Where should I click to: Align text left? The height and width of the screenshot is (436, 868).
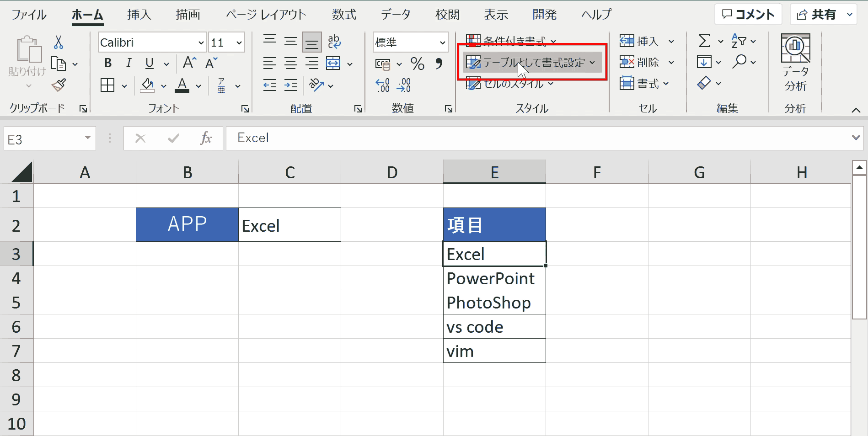(270, 63)
